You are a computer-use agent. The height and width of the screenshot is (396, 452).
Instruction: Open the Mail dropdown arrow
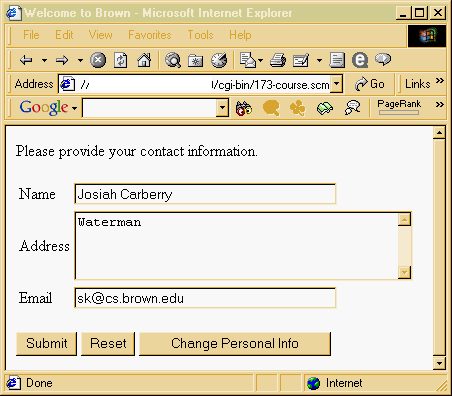(x=261, y=61)
